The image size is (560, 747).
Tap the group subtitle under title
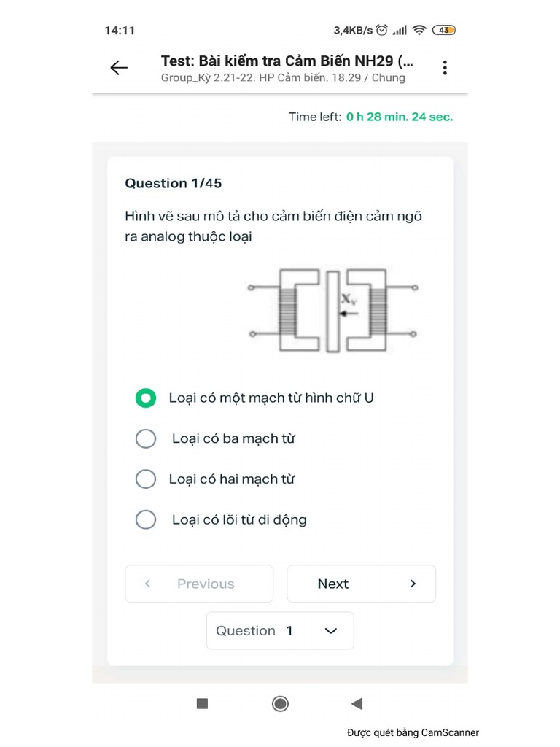click(x=283, y=77)
